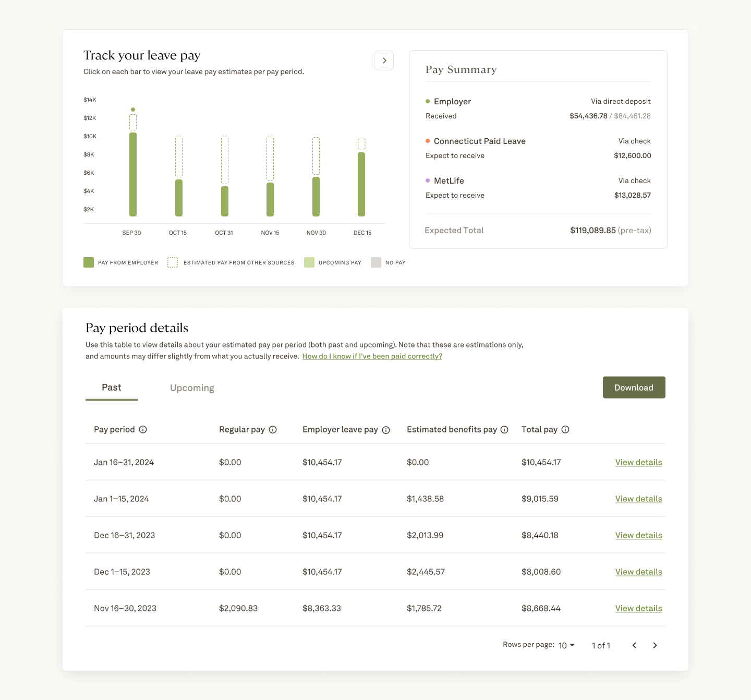Open the Pay period column info tooltip
This screenshot has width=751, height=700.
(x=143, y=429)
